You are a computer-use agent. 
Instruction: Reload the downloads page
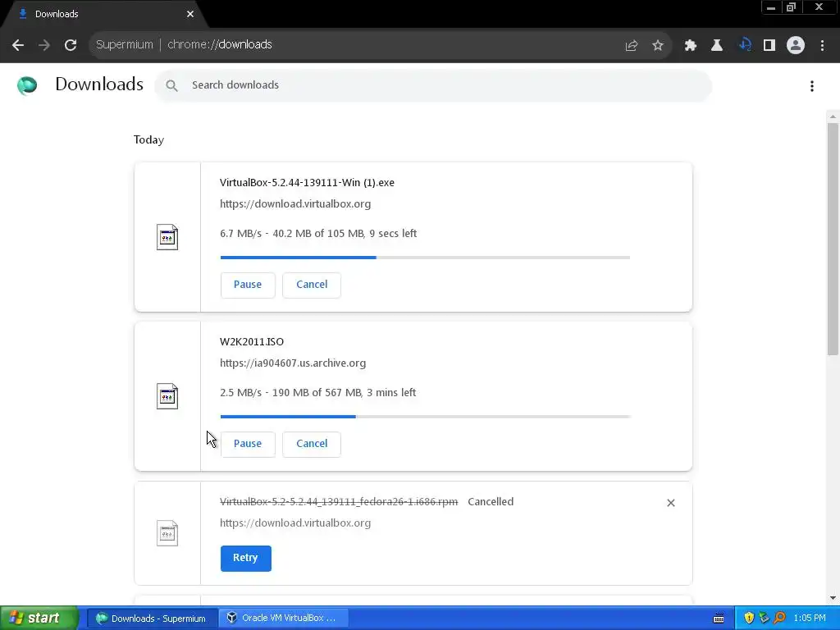71,45
